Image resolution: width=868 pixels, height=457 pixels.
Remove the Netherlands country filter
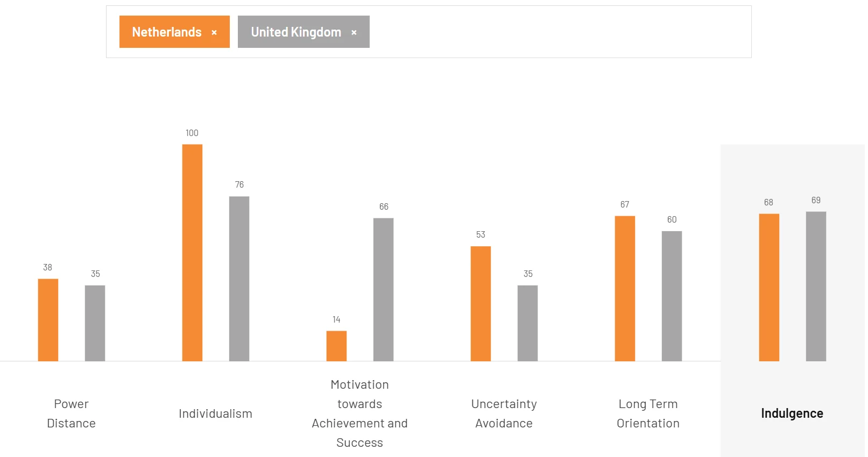214,32
